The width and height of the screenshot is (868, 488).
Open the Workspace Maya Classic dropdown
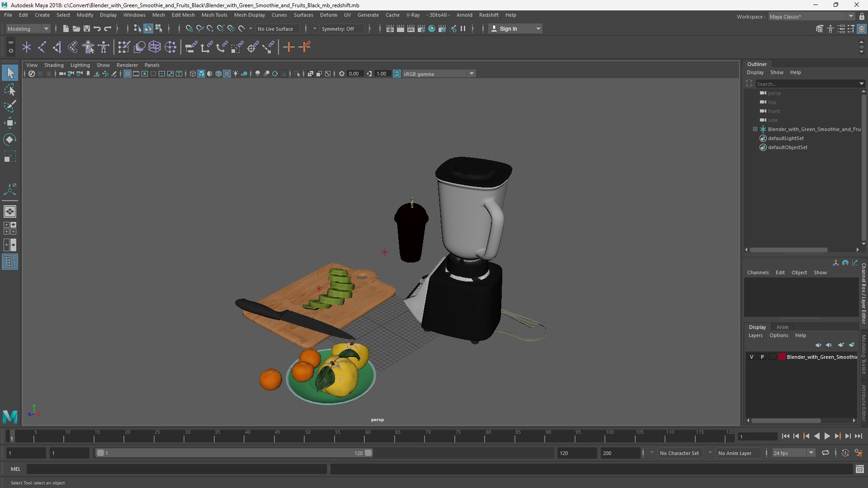tap(811, 17)
